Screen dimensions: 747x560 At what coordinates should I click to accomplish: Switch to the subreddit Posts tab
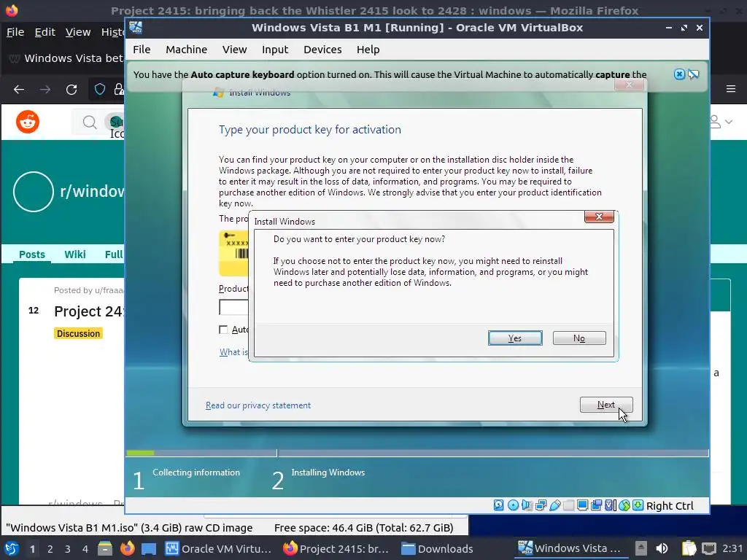pyautogui.click(x=32, y=254)
